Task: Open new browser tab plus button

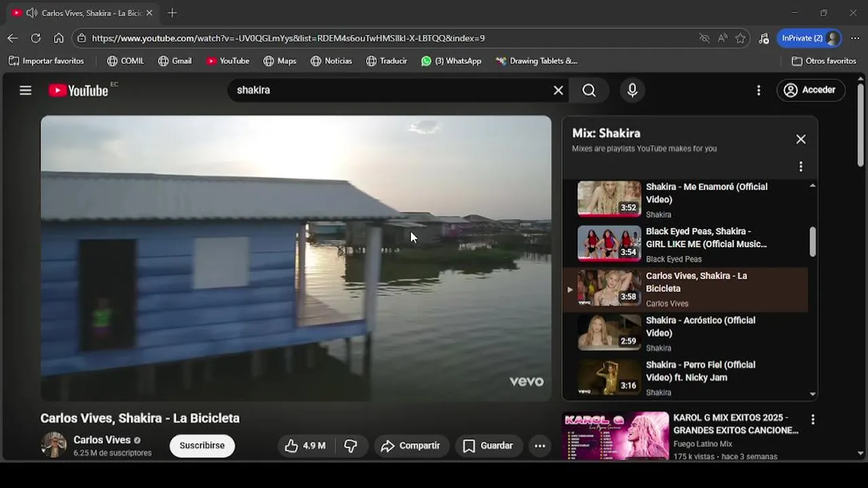Action: click(172, 13)
